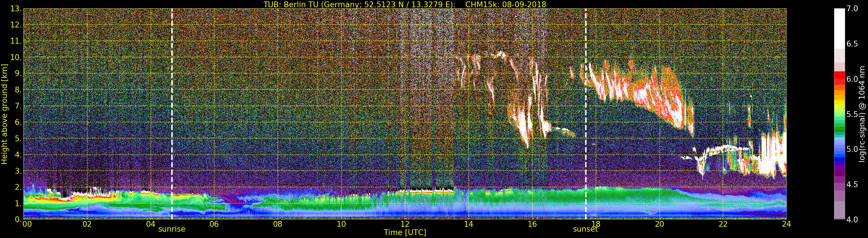
Task: Click the height axis tick '0.'
Action: [18, 219]
